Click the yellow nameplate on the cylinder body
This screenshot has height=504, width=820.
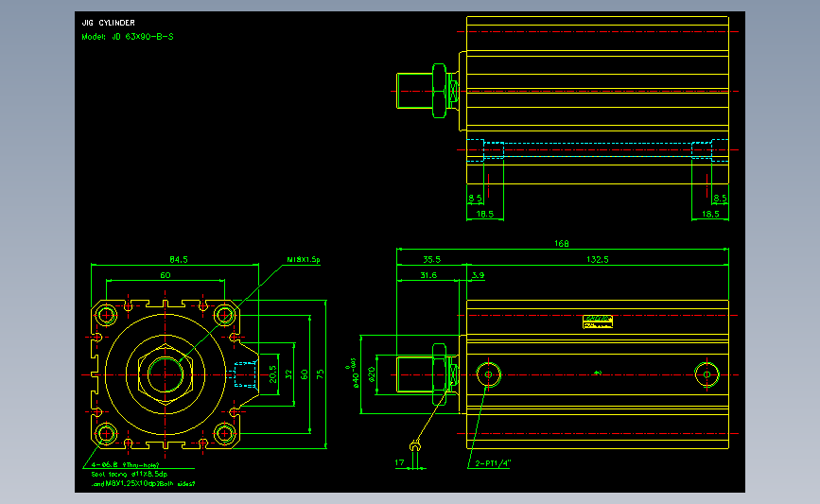click(x=597, y=322)
